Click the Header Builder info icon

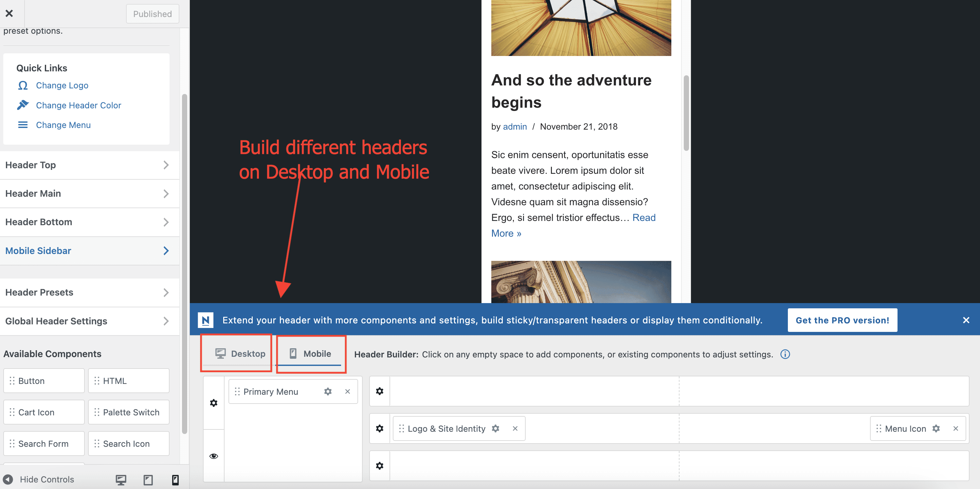point(785,354)
